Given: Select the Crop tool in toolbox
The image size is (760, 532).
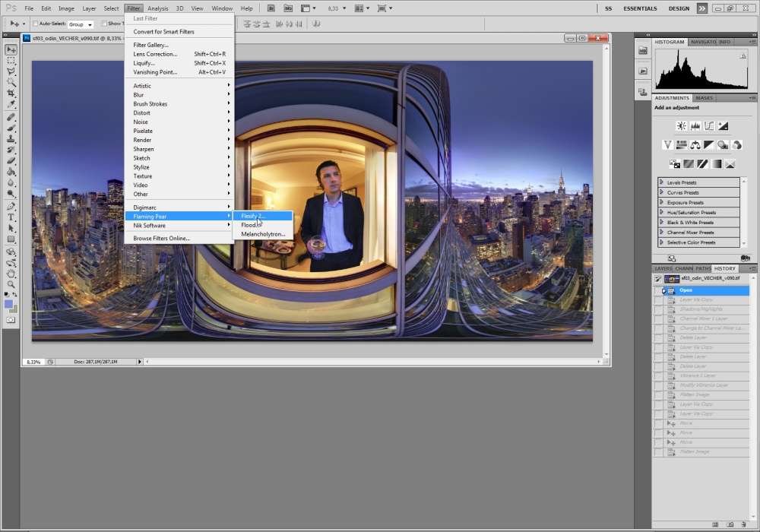Looking at the screenshot, I should coord(11,93).
